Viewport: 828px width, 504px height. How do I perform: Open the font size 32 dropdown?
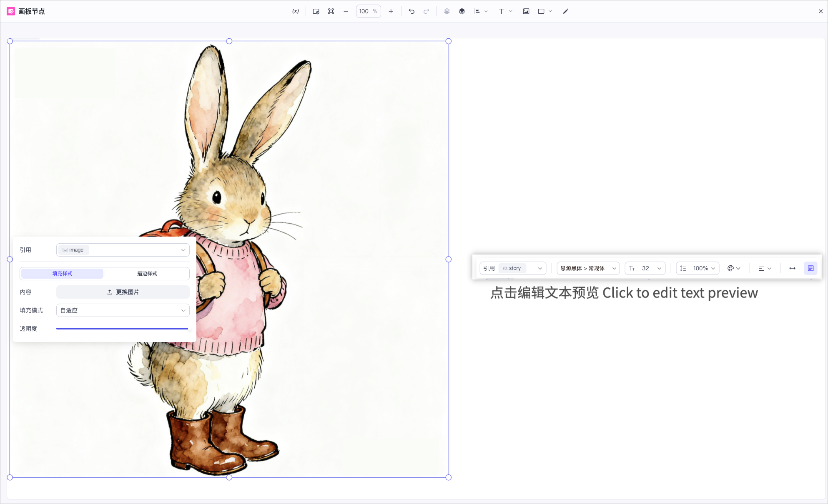click(x=645, y=268)
